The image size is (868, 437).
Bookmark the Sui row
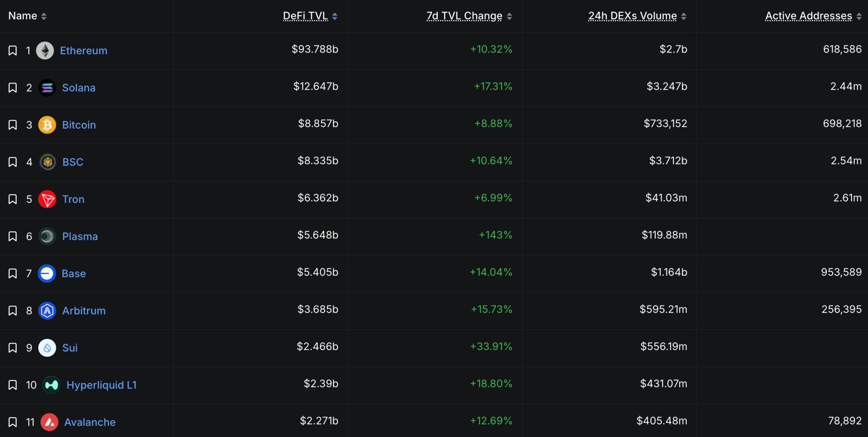[x=13, y=348]
